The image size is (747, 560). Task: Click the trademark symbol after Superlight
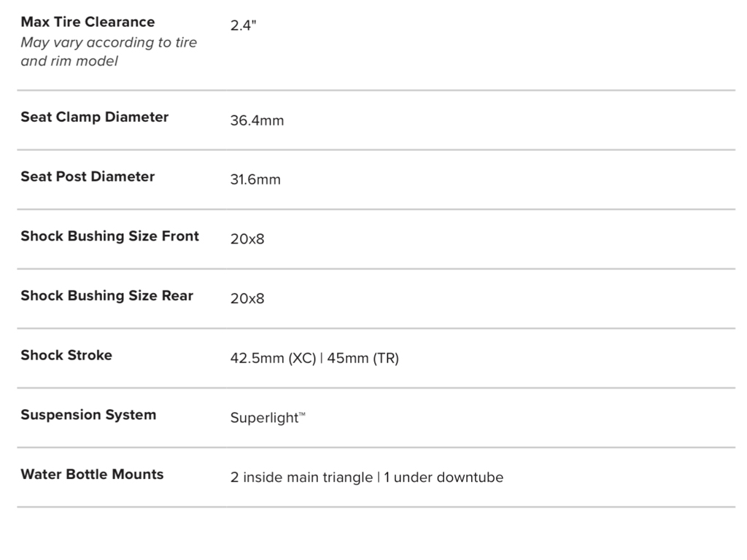[x=302, y=415]
